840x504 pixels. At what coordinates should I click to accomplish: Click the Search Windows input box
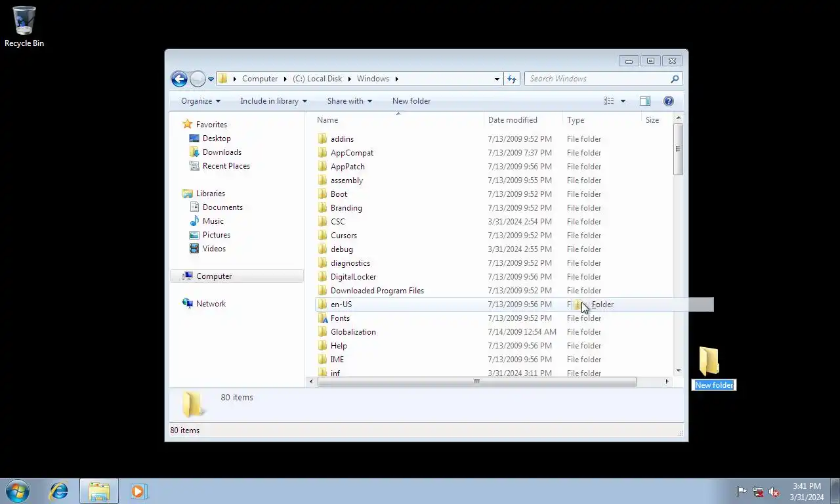click(597, 79)
